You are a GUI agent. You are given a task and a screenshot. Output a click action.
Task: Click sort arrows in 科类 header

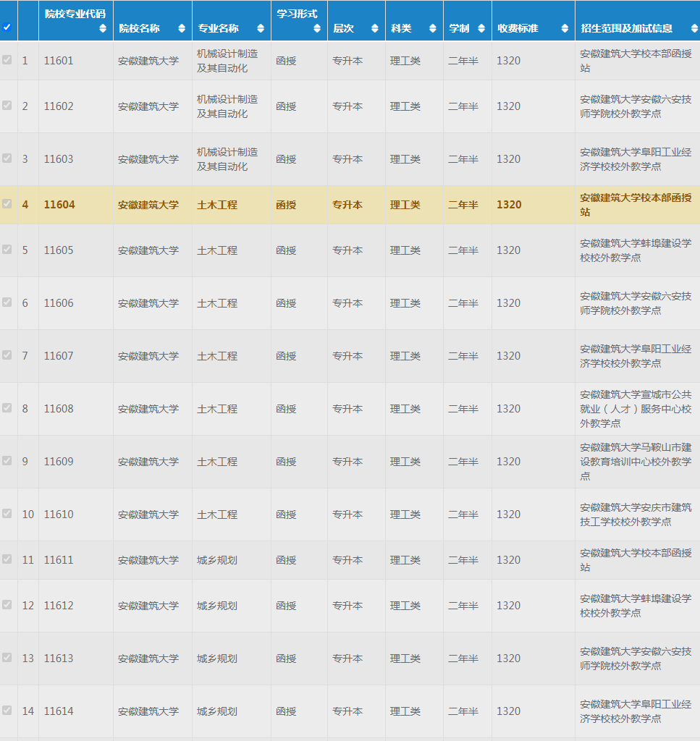point(432,28)
